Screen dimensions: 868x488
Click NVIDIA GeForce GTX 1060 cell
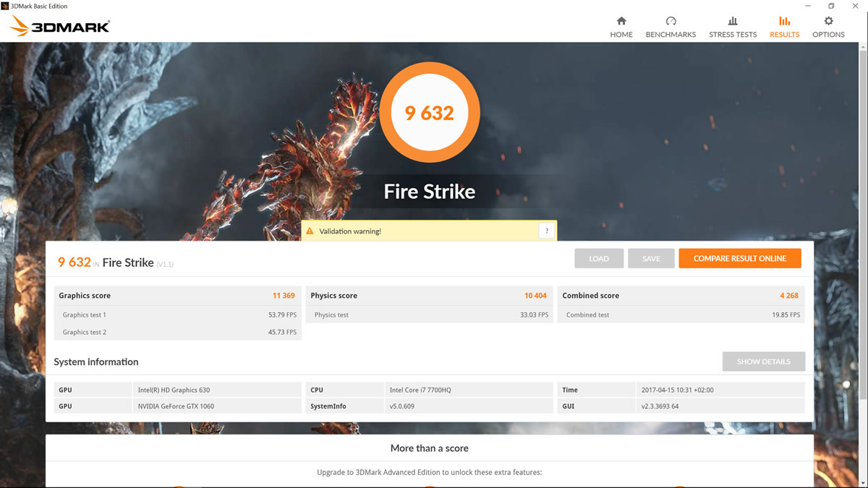[217, 406]
